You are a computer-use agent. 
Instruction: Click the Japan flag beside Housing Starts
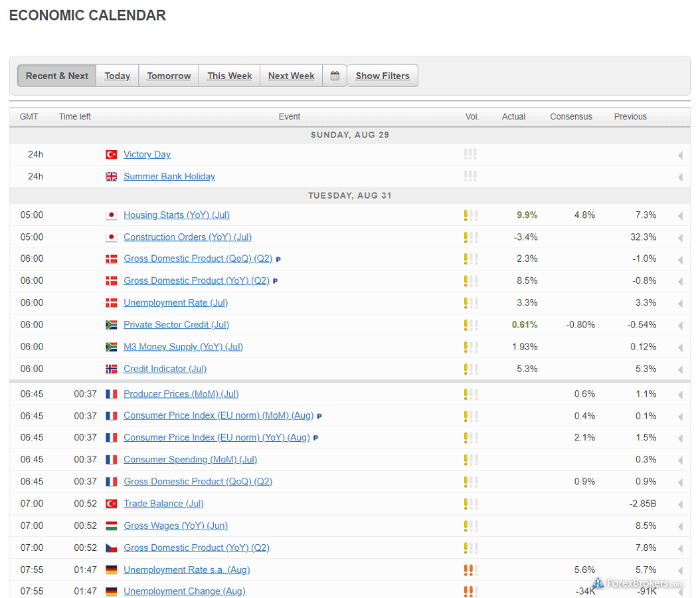coord(112,215)
